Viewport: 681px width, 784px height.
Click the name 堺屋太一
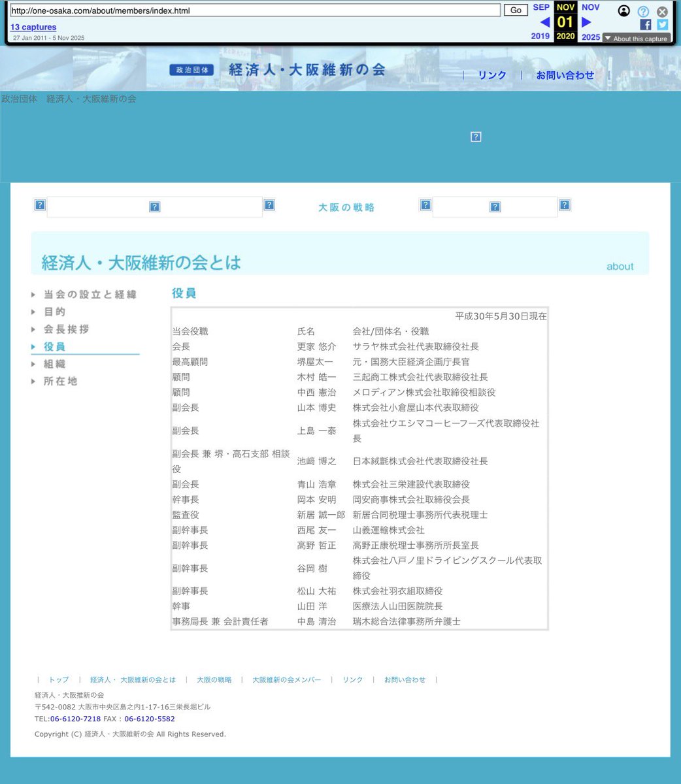pos(316,361)
